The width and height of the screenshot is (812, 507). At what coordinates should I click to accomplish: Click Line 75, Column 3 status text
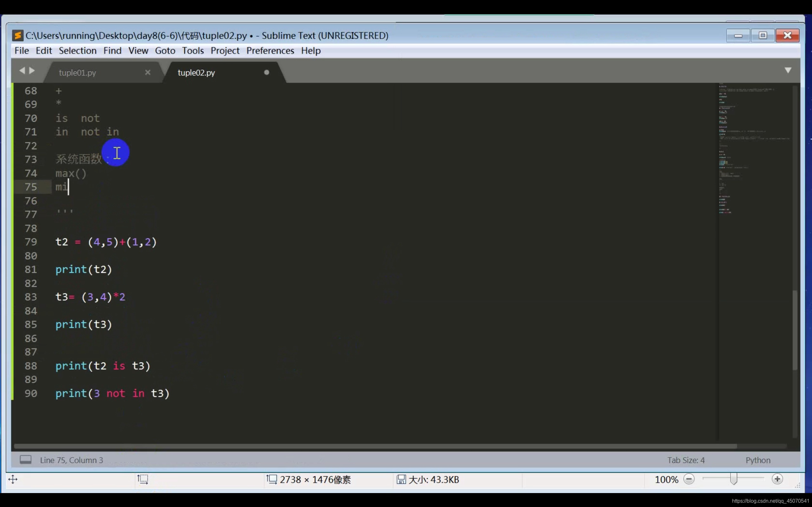click(71, 460)
